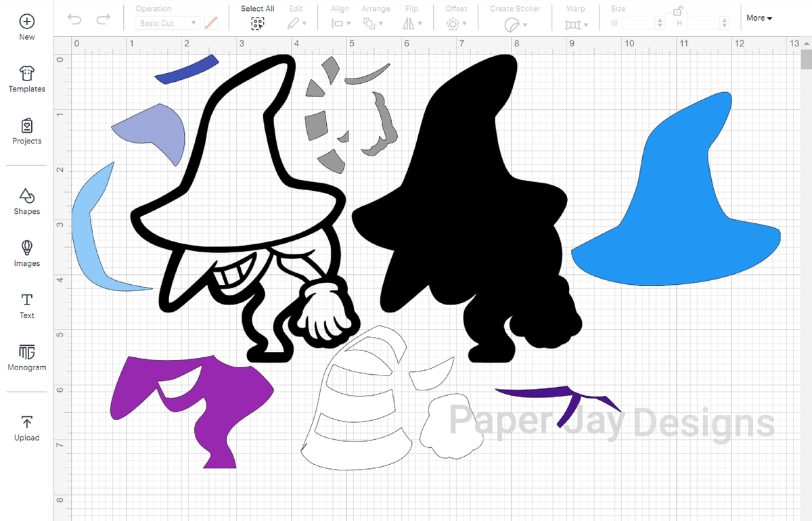Click the vertical scrollbar thumb
The image size is (812, 521).
(806, 60)
